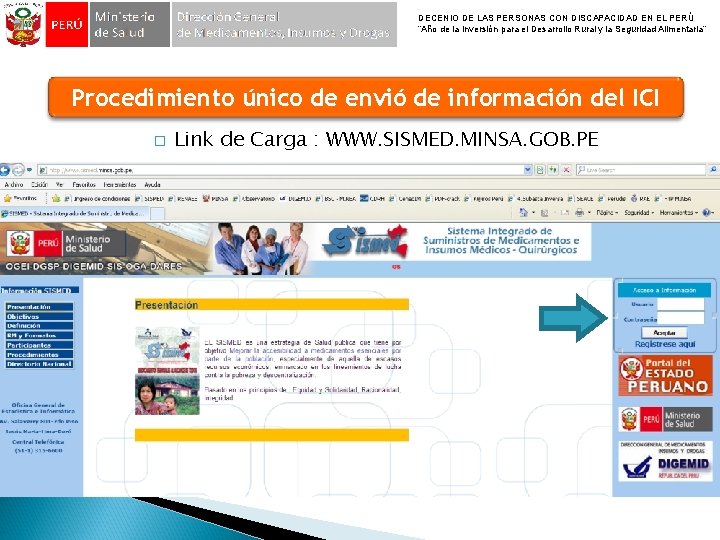Click the RM y Formatos sidebar link
The image size is (720, 540).
(x=39, y=335)
